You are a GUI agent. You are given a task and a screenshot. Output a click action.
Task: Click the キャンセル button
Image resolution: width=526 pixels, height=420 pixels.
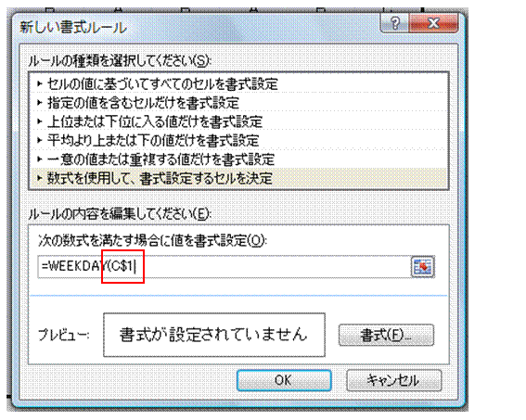(x=394, y=380)
